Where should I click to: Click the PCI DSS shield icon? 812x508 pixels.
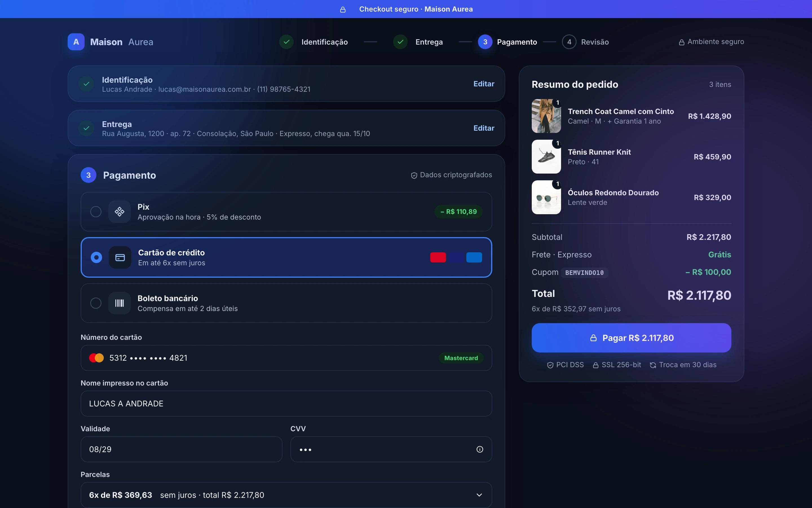(550, 365)
